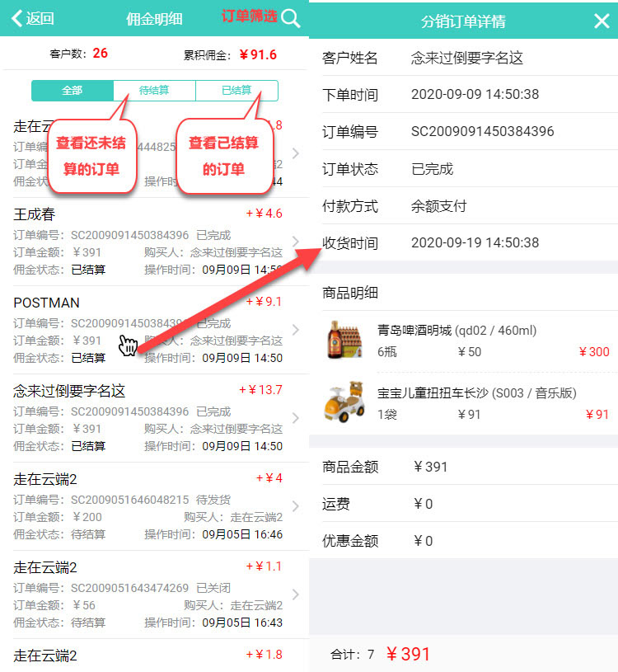The height and width of the screenshot is (672, 618).
Task: Close the 分销订单详情 panel
Action: (x=602, y=21)
